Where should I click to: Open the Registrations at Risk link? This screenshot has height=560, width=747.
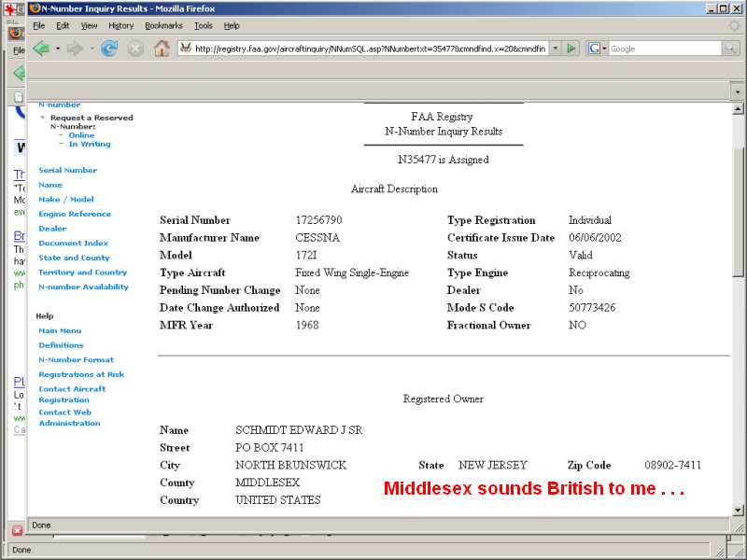[81, 374]
